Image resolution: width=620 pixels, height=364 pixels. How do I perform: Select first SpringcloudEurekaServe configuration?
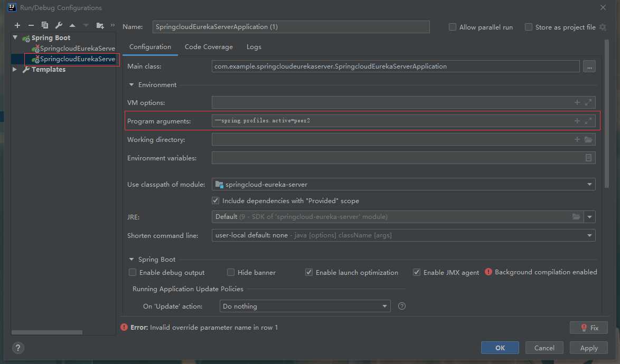74,49
